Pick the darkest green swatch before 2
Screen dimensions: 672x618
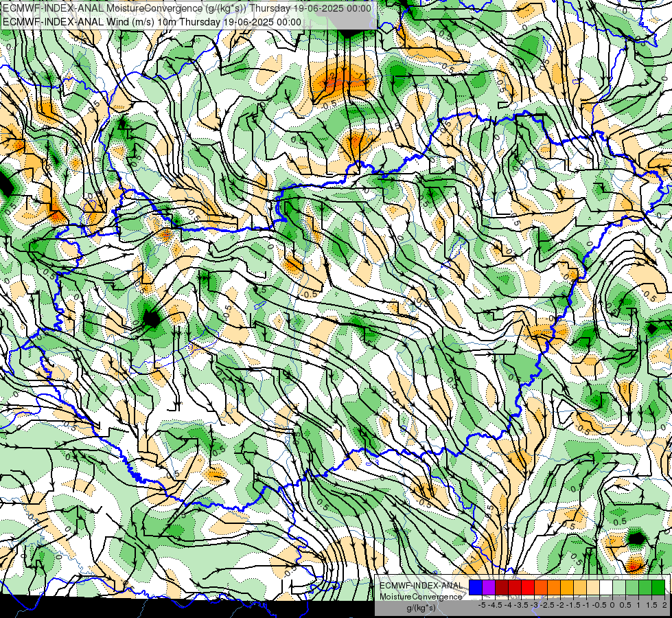(x=658, y=587)
